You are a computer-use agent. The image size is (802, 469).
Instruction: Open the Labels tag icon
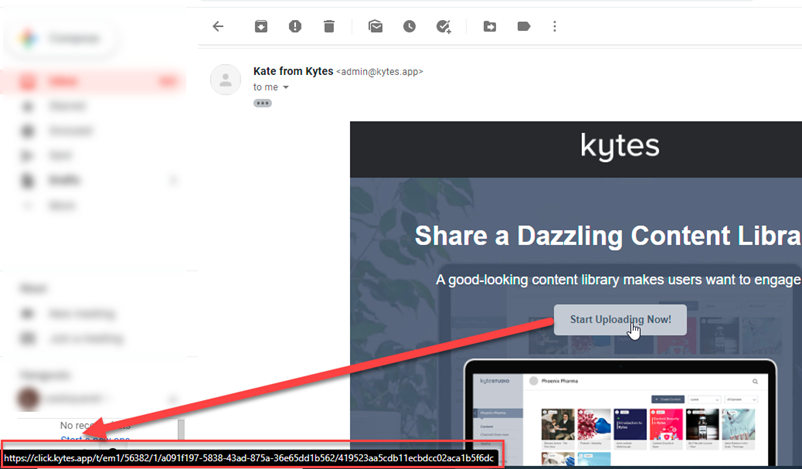(x=524, y=27)
